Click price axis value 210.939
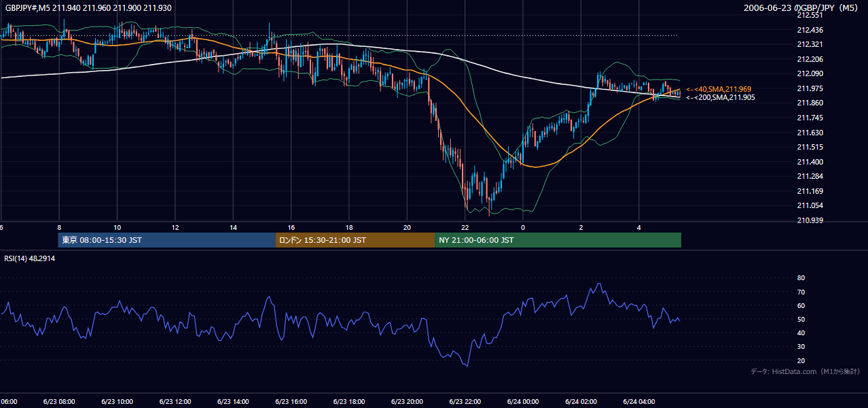The height and width of the screenshot is (408, 868). pos(810,220)
